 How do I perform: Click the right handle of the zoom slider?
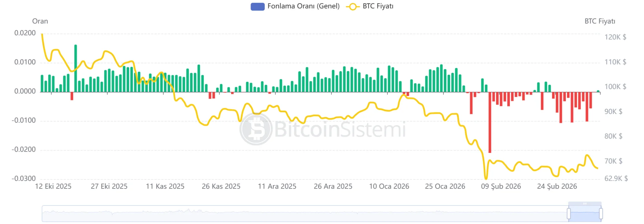tap(601, 213)
